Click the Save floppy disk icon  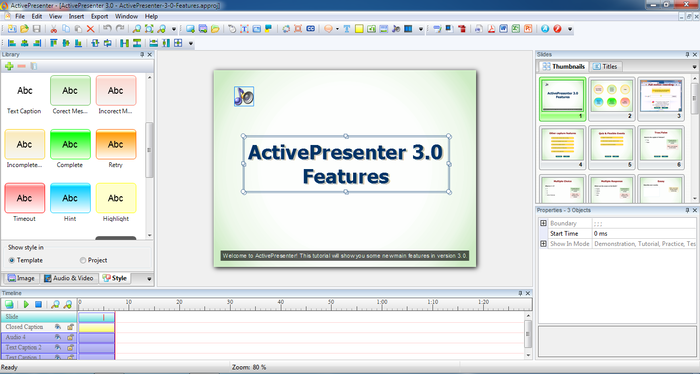coord(37,29)
